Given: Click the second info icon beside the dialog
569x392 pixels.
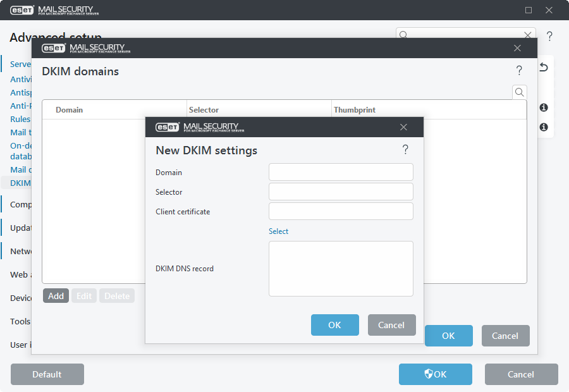Looking at the screenshot, I should (x=543, y=127).
